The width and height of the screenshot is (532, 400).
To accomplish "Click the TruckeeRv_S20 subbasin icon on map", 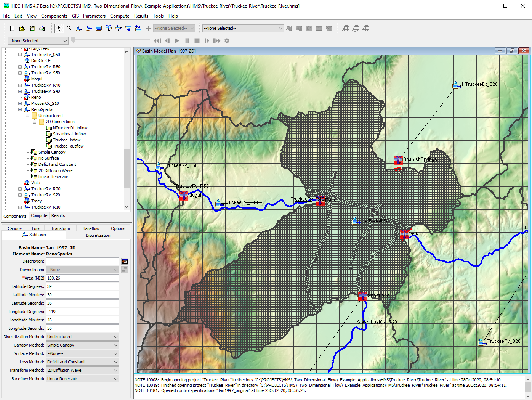I will click(482, 342).
